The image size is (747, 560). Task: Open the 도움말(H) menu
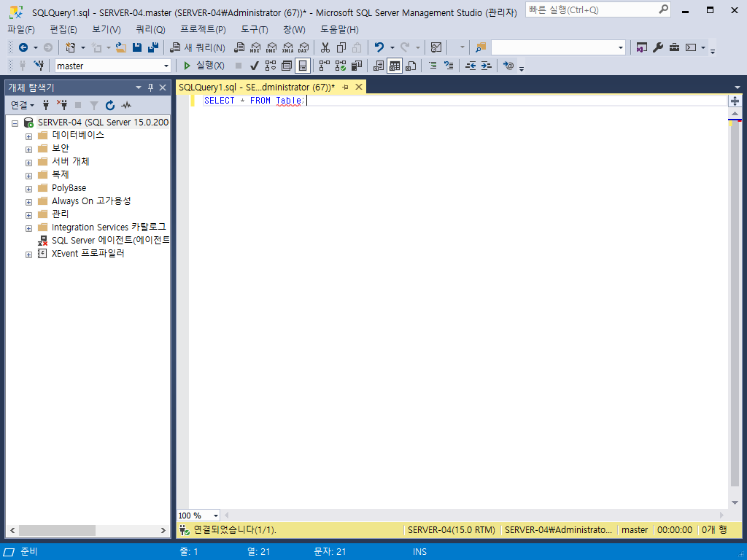[339, 29]
